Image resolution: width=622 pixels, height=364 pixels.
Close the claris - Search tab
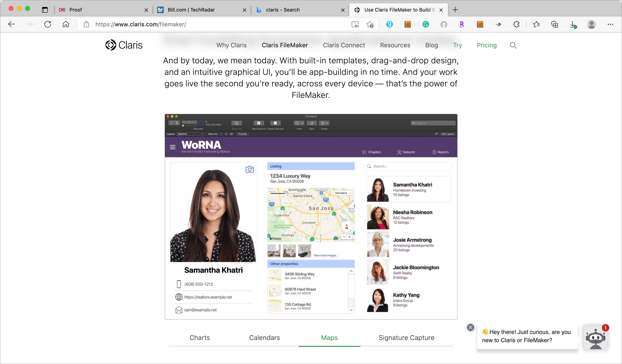tap(343, 10)
